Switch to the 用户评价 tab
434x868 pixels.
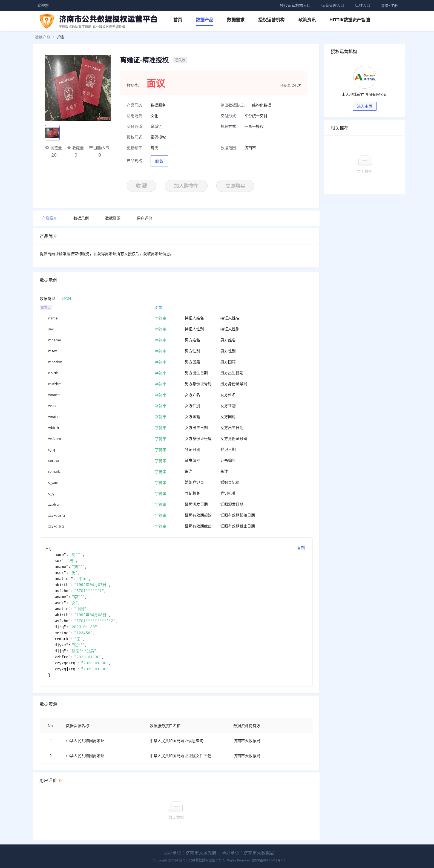click(144, 218)
